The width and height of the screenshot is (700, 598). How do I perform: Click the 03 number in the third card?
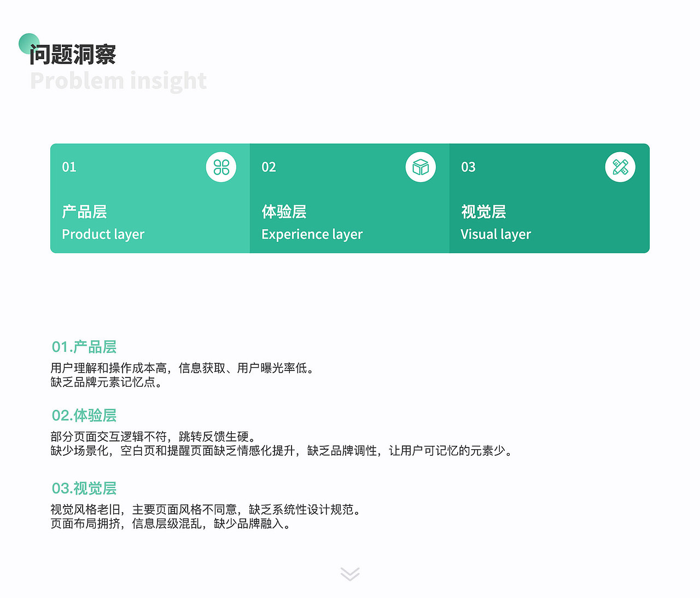coord(468,167)
